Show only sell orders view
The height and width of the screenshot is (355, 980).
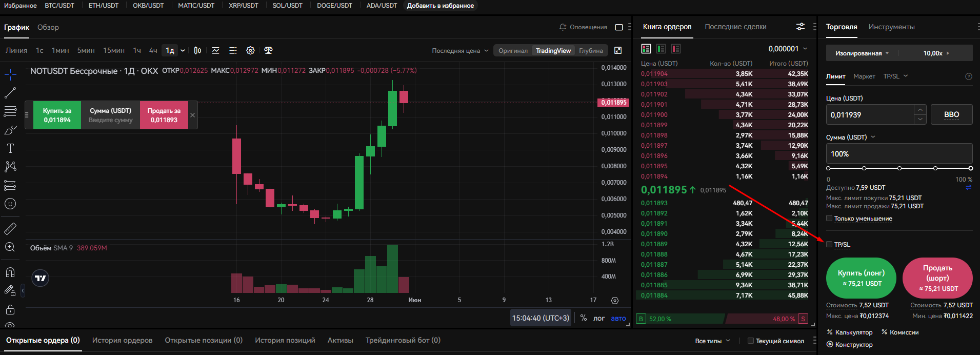(676, 49)
